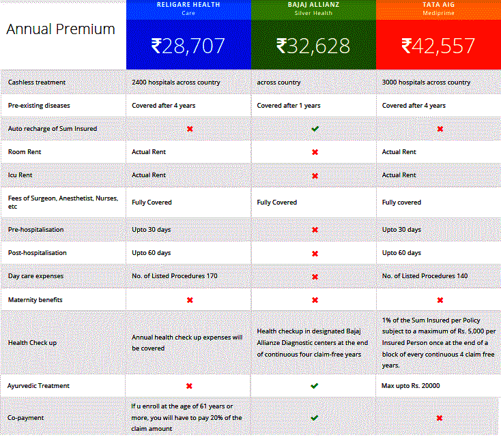
Task: Click red cross for Tata AIG Auto recharge
Action: click(x=440, y=129)
